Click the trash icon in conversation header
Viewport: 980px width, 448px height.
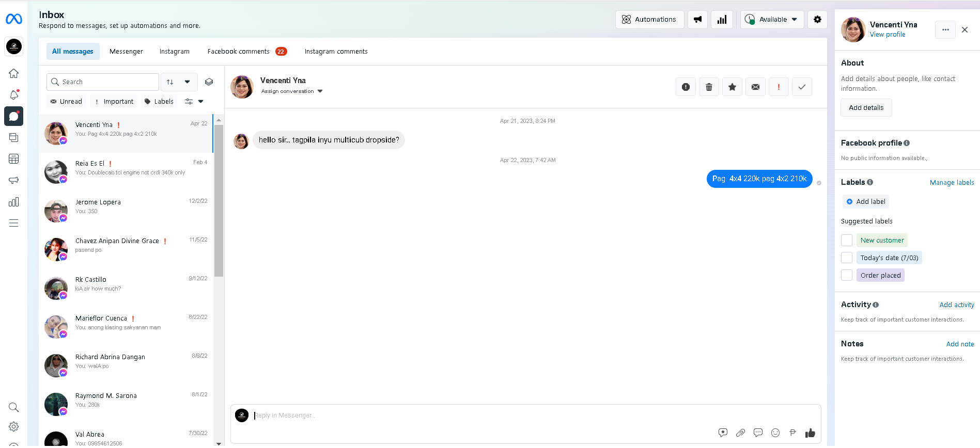click(709, 87)
